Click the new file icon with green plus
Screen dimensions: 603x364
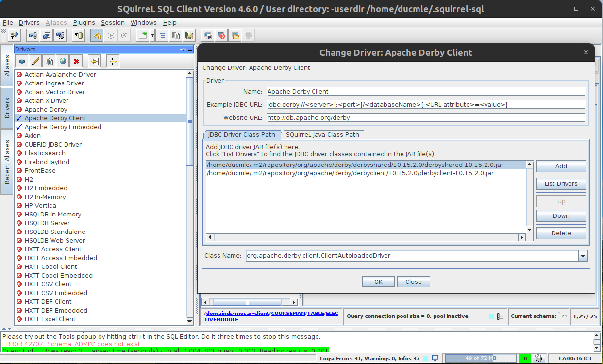coord(142,35)
